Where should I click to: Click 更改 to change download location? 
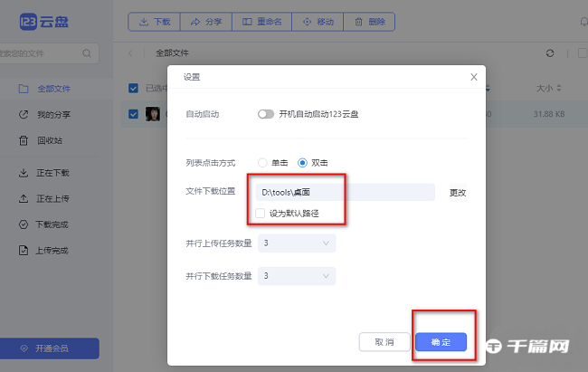point(458,192)
